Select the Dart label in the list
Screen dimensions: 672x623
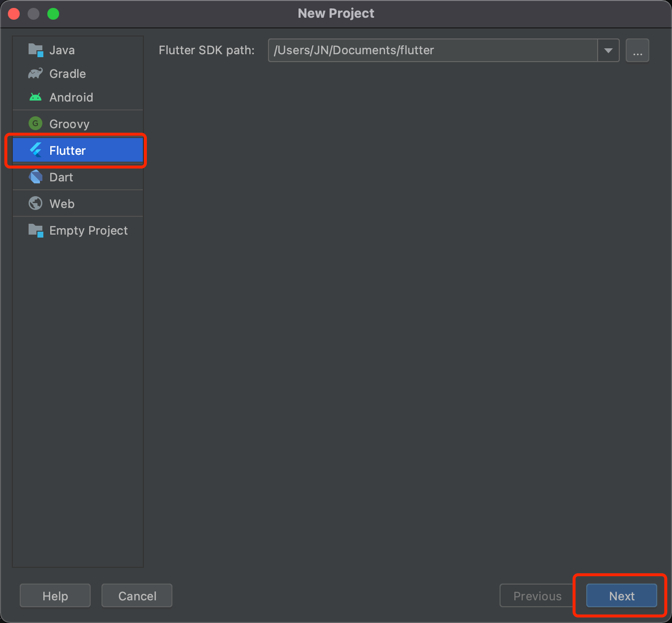[61, 177]
